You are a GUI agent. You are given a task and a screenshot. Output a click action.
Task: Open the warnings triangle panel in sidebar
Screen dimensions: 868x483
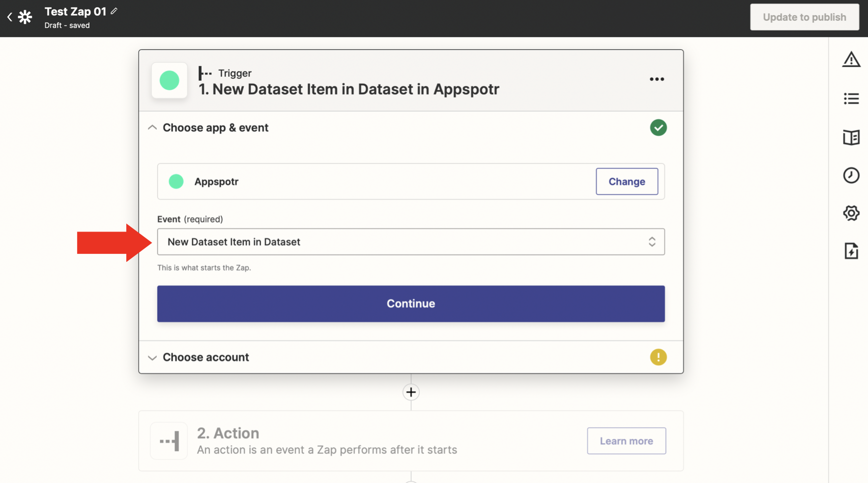pyautogui.click(x=851, y=60)
